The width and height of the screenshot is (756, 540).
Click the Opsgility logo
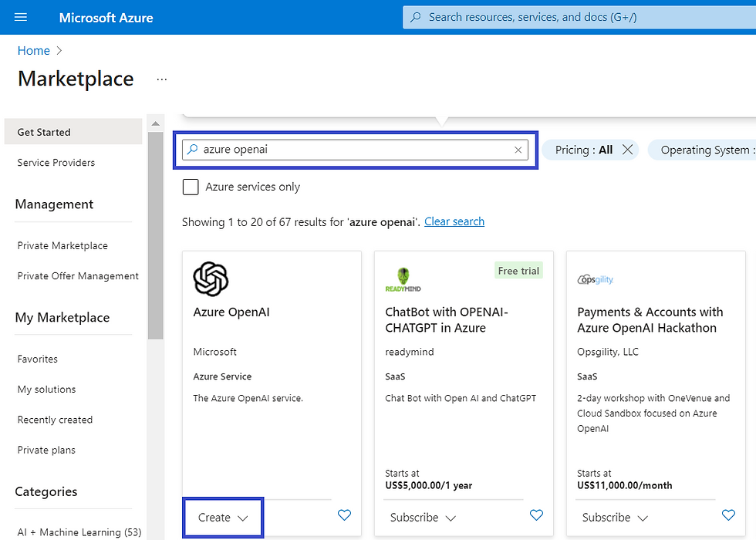click(596, 279)
